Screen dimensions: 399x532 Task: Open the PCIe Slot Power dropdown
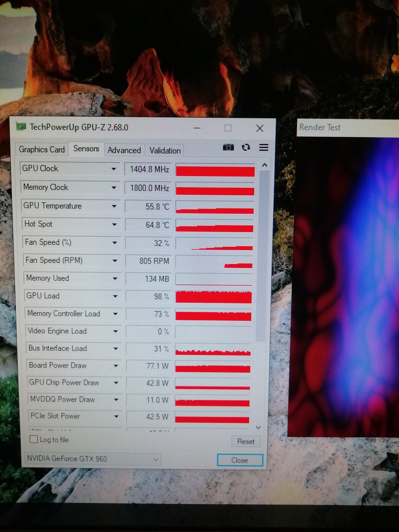(116, 416)
